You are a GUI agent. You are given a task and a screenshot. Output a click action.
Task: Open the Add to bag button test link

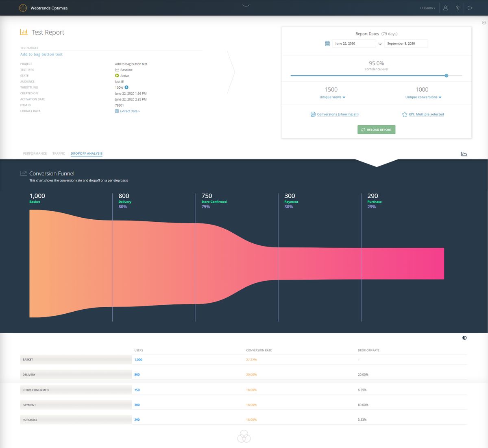pyautogui.click(x=41, y=54)
